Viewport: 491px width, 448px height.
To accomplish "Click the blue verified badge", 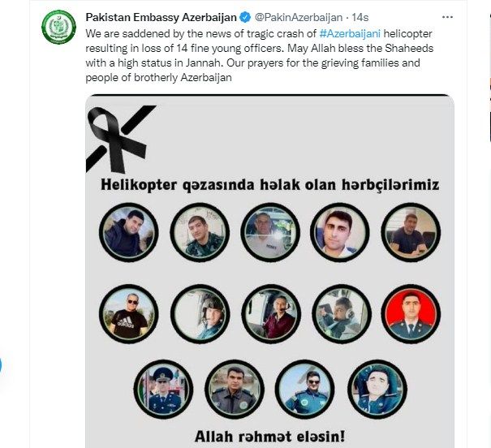I will (x=245, y=17).
